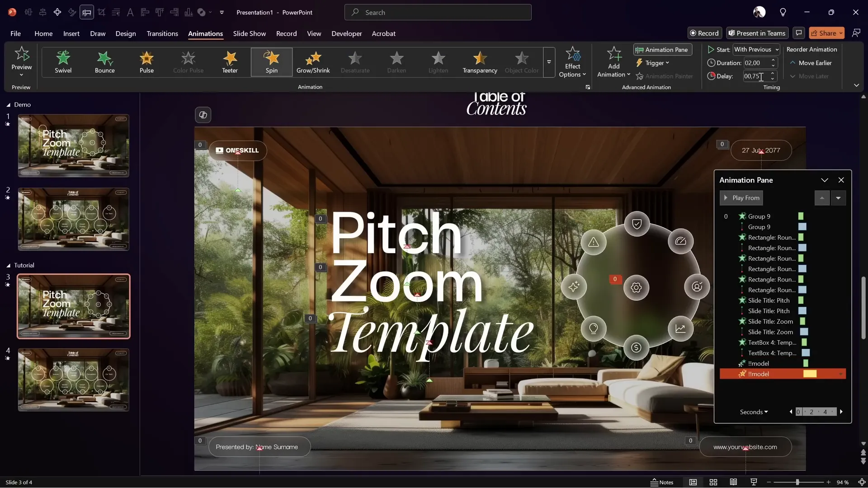Click the warning triangle icon on the model
This screenshot has width=868, height=488.
pos(594,242)
